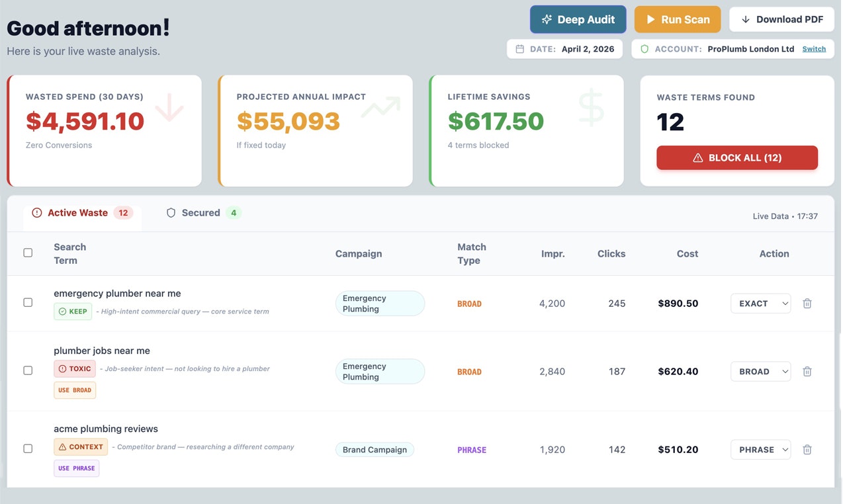Click the alert circle icon on Active Waste tab

tap(37, 213)
